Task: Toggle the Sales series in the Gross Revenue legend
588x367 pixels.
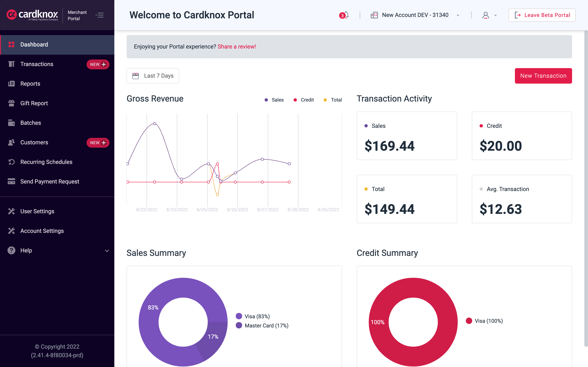Action: (x=274, y=100)
